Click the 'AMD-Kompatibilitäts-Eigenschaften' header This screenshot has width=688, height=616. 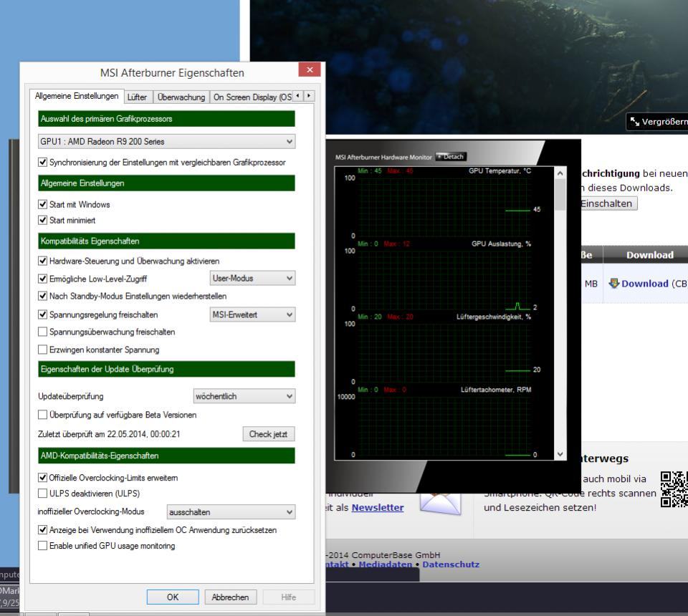click(x=166, y=456)
